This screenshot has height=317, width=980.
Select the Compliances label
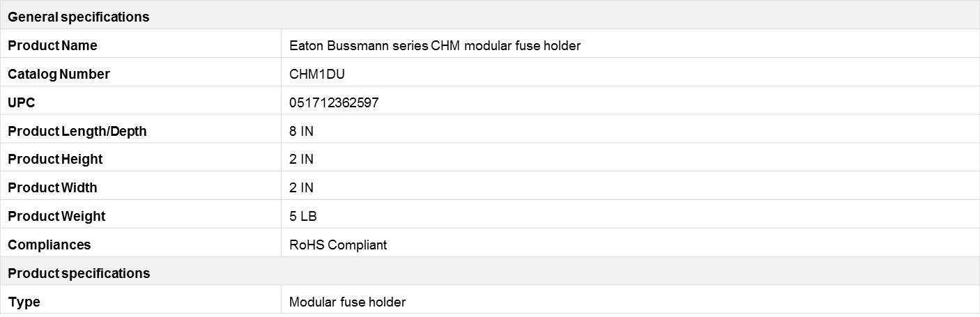[49, 245]
